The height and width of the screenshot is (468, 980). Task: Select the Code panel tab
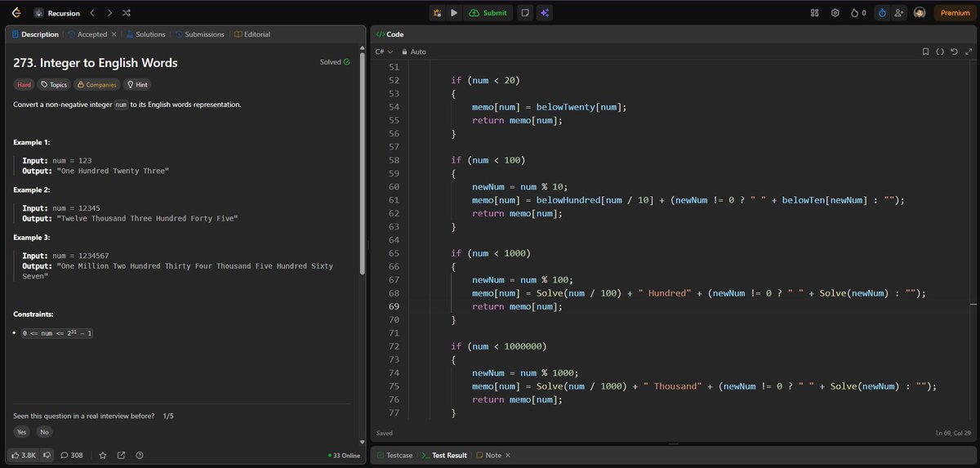point(390,34)
